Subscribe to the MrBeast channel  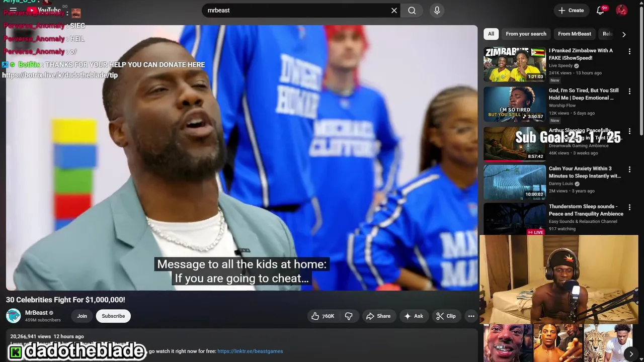pos(113,316)
